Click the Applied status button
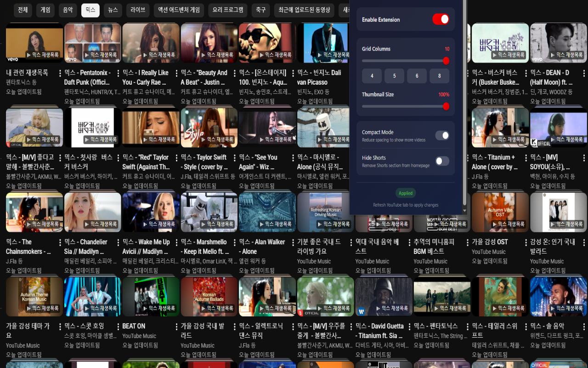Viewport: 588px width, 368px height. pyautogui.click(x=406, y=193)
